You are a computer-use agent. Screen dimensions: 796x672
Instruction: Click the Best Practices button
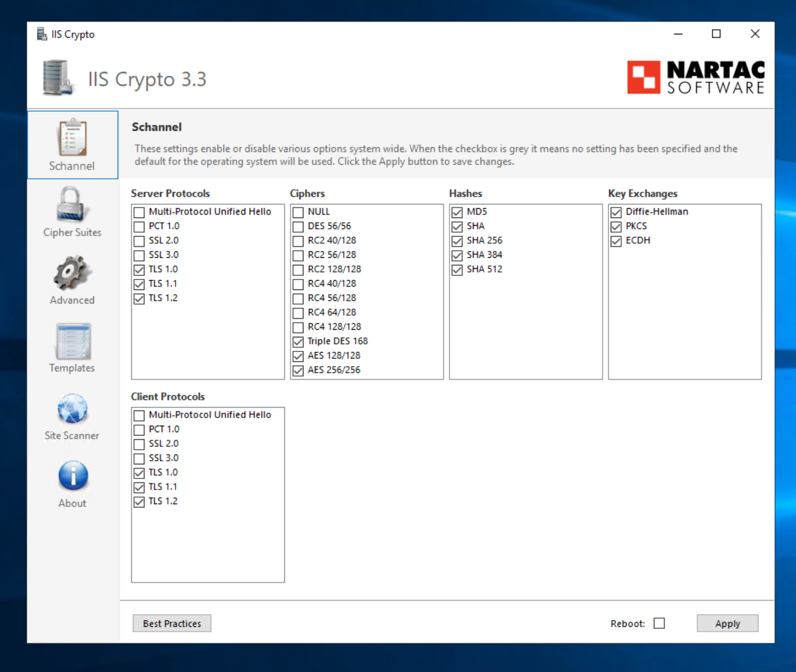coord(172,623)
